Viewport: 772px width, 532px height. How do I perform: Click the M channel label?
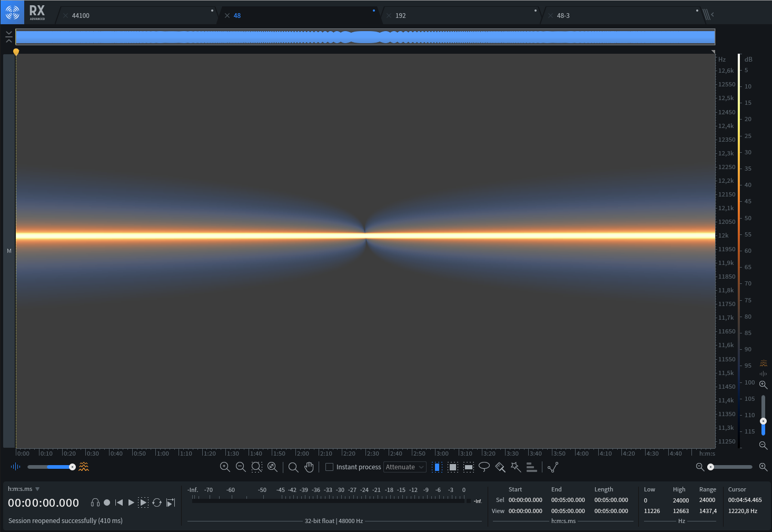[9, 251]
